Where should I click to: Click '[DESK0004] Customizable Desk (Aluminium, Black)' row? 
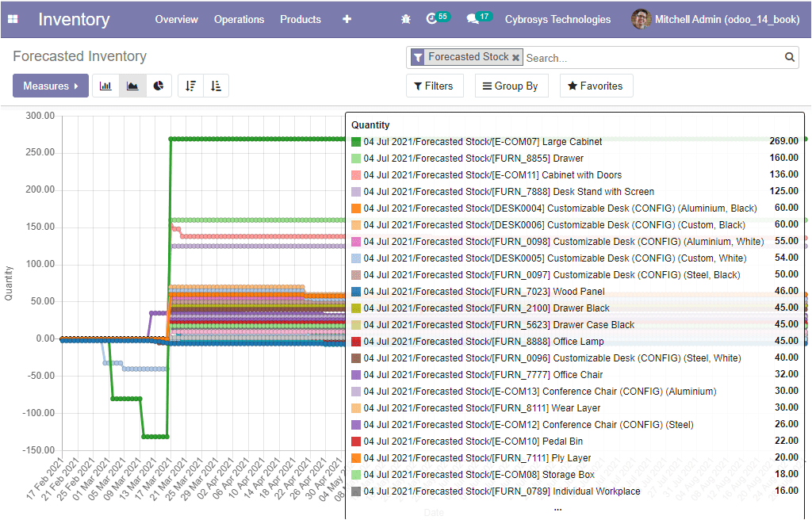(x=575, y=208)
